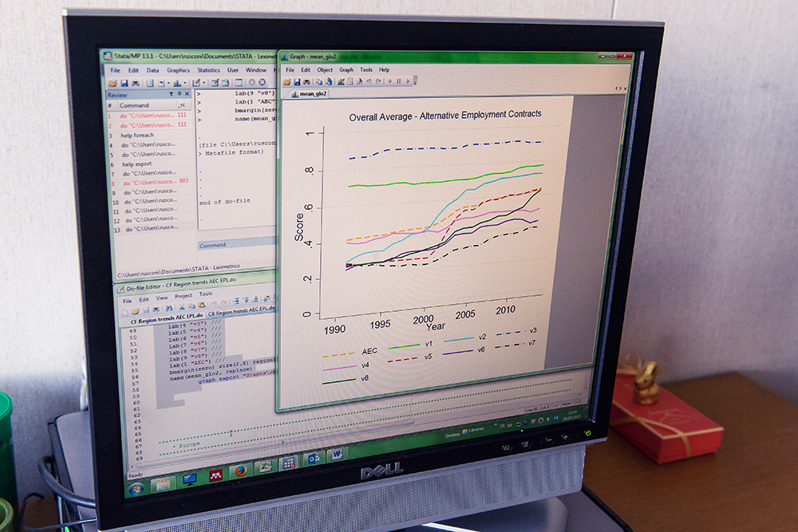Image resolution: width=798 pixels, height=532 pixels.
Task: Select Review entry 13 do command
Action: (x=146, y=229)
